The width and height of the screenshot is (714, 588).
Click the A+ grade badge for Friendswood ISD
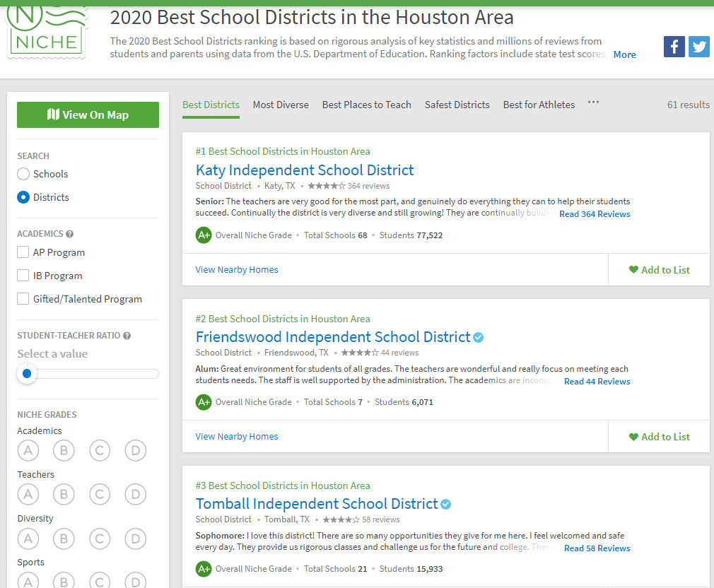pyautogui.click(x=204, y=402)
